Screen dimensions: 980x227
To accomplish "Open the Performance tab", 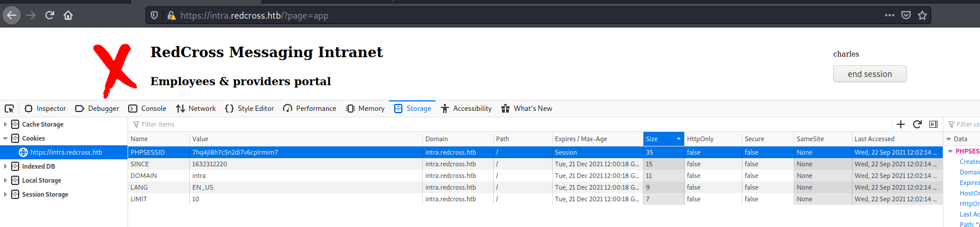I will [309, 109].
